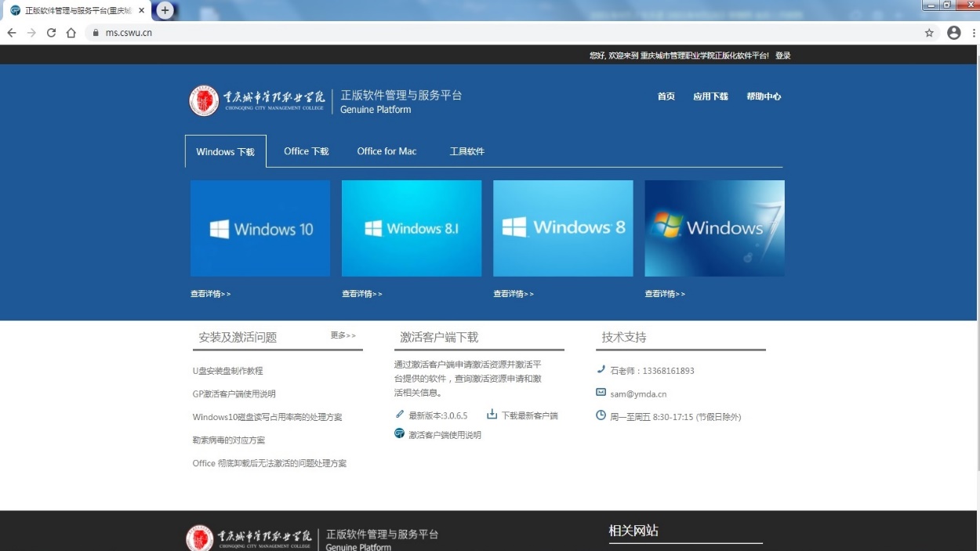Click 激活客户端使用说明 link
Screen dimensions: 980x551
[x=445, y=435]
